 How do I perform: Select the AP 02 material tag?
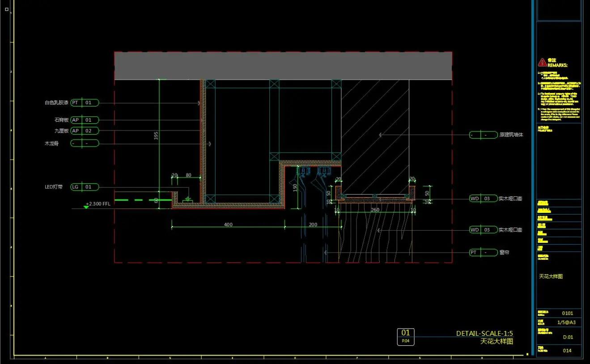[84, 131]
